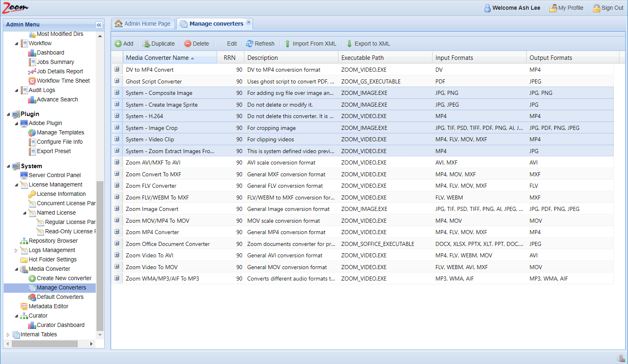Click the Server Control Panel monitor icon
628x364 pixels.
pyautogui.click(x=24, y=175)
